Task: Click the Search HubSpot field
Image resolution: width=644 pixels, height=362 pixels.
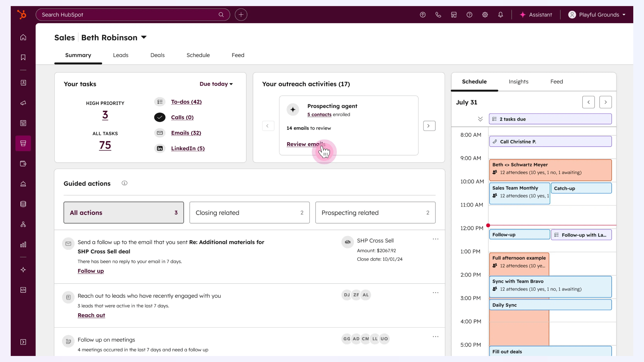Action: pos(127,15)
